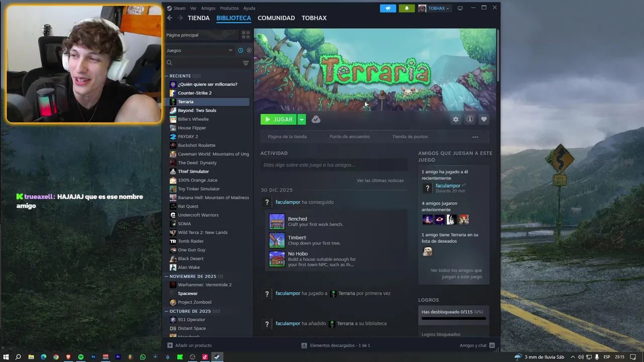Viewport: 644px width, 362px height.
Task: Collapse the RECIENTE section
Action: [x=167, y=76]
